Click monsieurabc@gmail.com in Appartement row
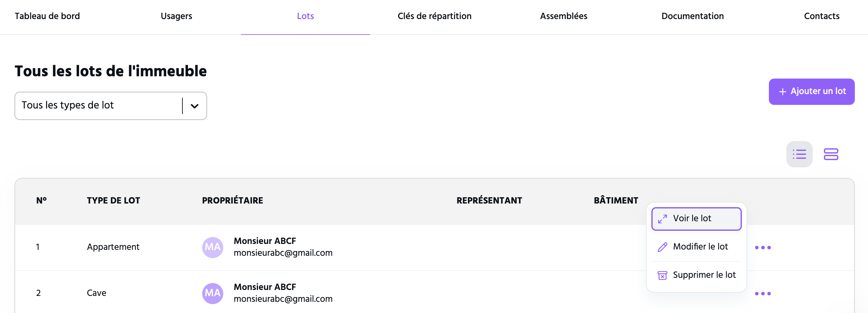 pos(283,253)
